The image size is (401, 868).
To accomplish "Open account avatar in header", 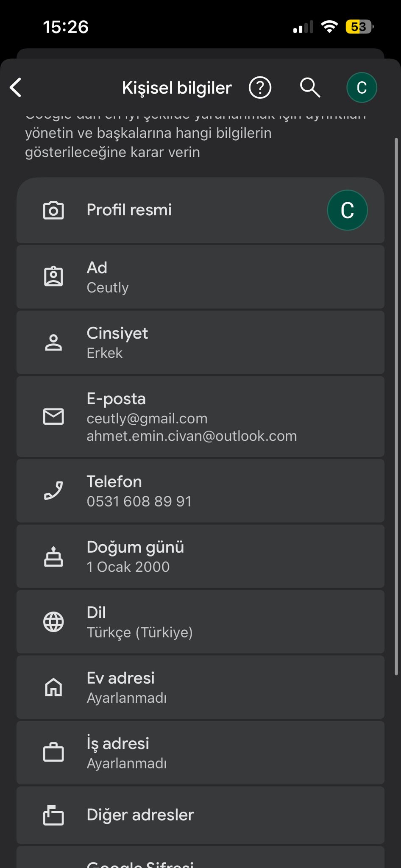I will point(362,88).
